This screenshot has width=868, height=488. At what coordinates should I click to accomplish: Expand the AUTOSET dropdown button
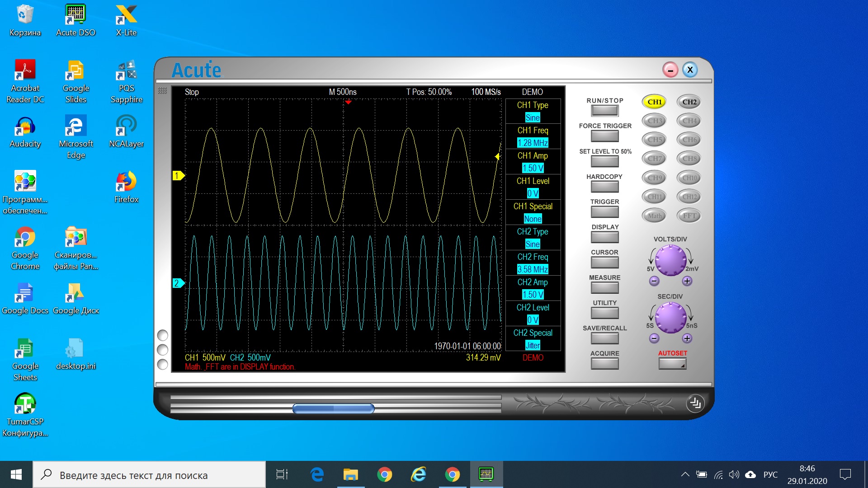(x=672, y=364)
